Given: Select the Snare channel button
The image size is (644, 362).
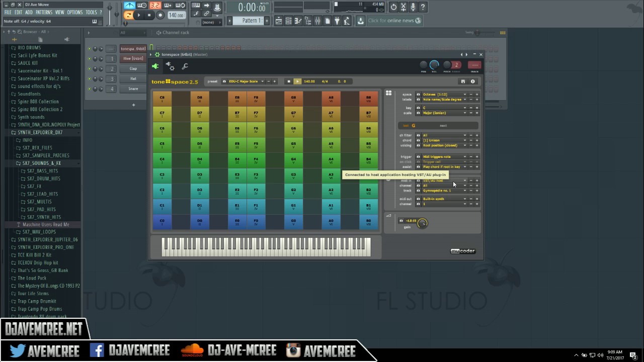Looking at the screenshot, I should tap(133, 89).
